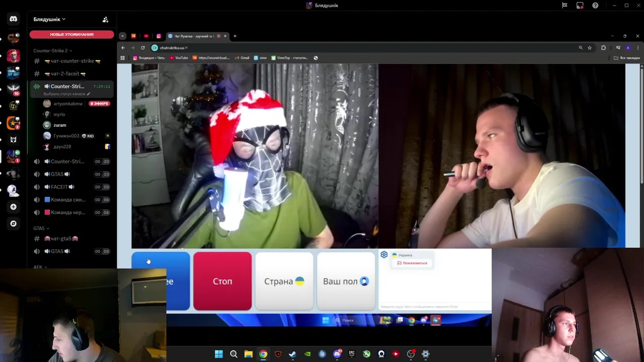Open Discord direct messages home icon
This screenshot has width=644, height=362.
pyautogui.click(x=14, y=19)
